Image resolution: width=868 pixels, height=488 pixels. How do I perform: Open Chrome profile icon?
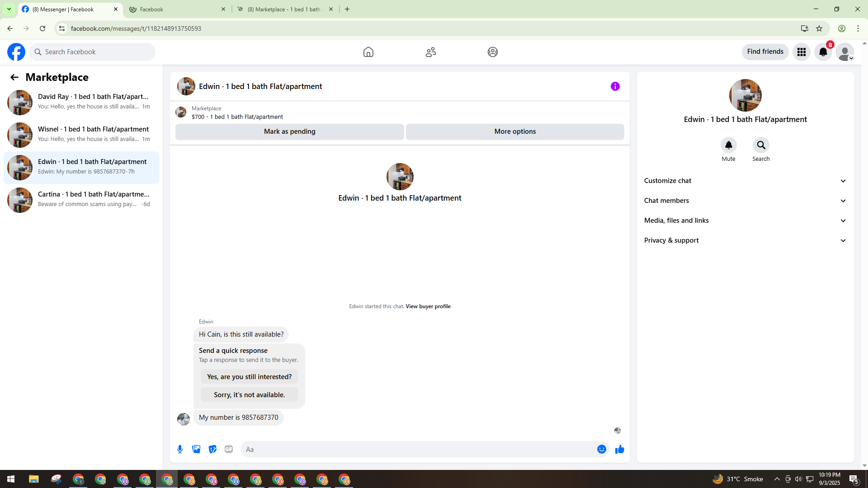click(842, 28)
